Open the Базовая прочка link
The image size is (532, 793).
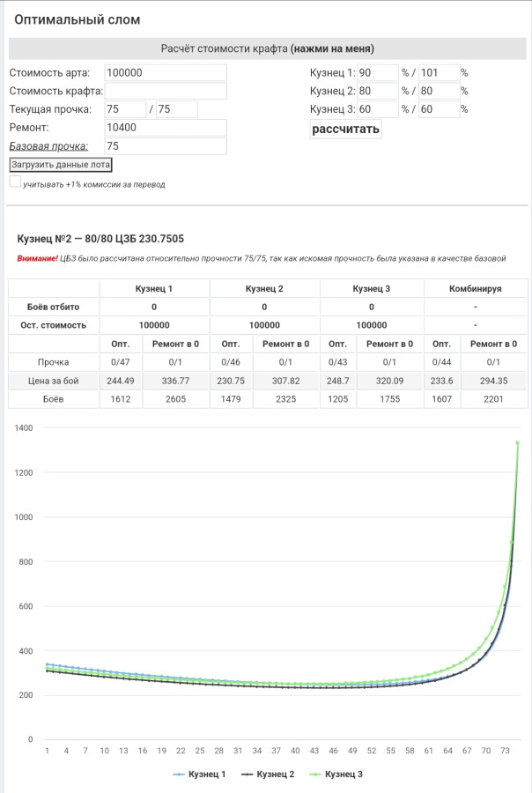48,146
